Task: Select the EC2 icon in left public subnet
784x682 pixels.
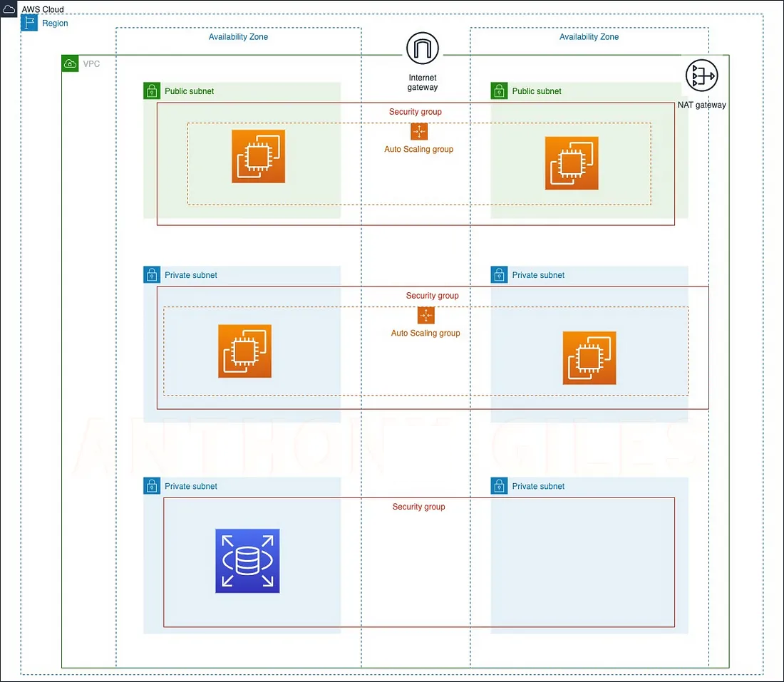Action: [258, 156]
